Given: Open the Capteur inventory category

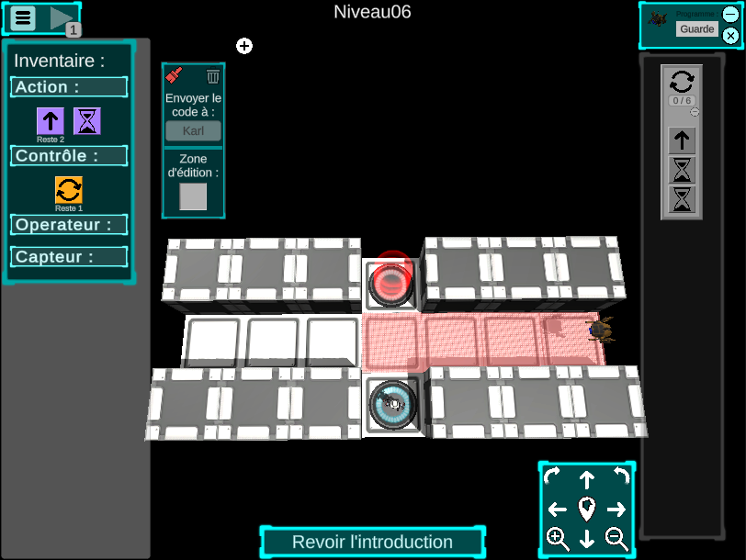Looking at the screenshot, I should pyautogui.click(x=69, y=257).
